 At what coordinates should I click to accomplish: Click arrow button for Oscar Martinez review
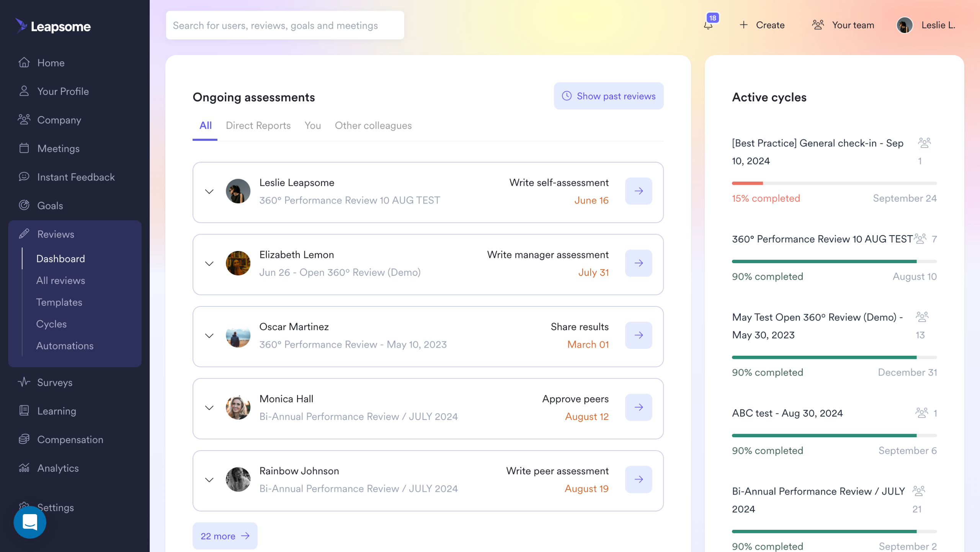tap(639, 335)
